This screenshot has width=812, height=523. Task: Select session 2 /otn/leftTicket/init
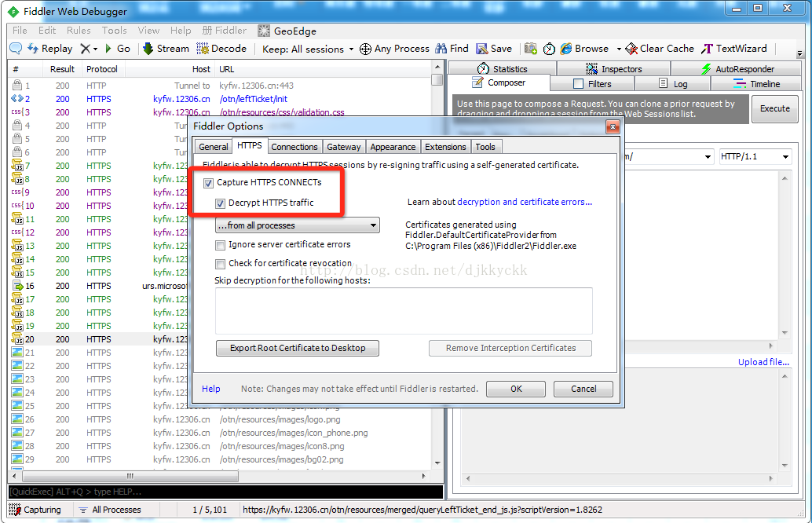[221, 99]
